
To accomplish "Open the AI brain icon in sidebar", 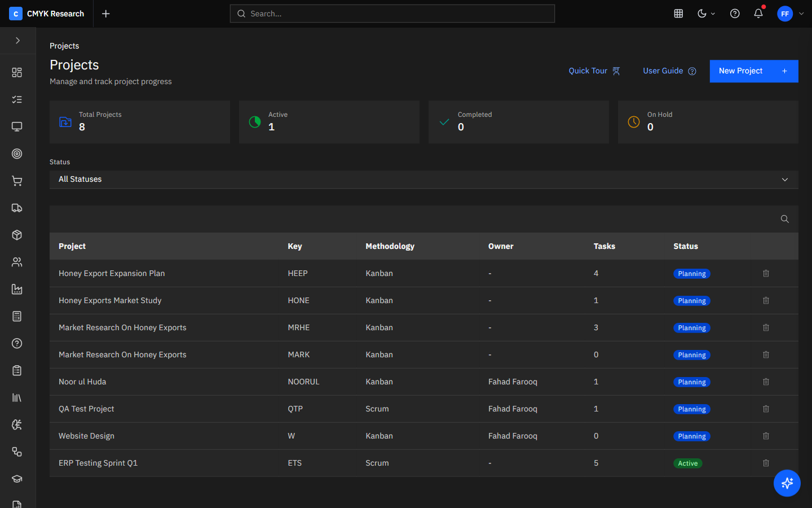I will coord(17,424).
